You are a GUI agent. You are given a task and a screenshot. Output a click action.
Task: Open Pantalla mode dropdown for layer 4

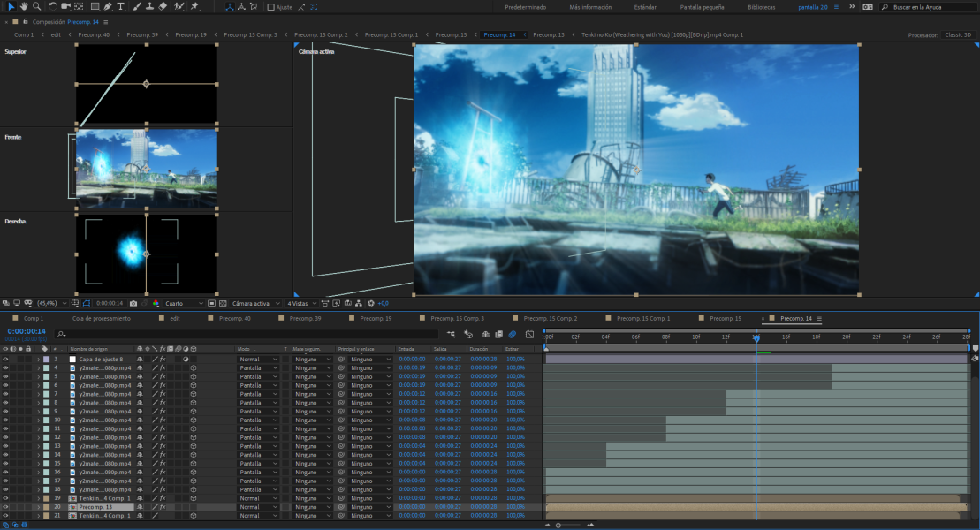pyautogui.click(x=258, y=368)
